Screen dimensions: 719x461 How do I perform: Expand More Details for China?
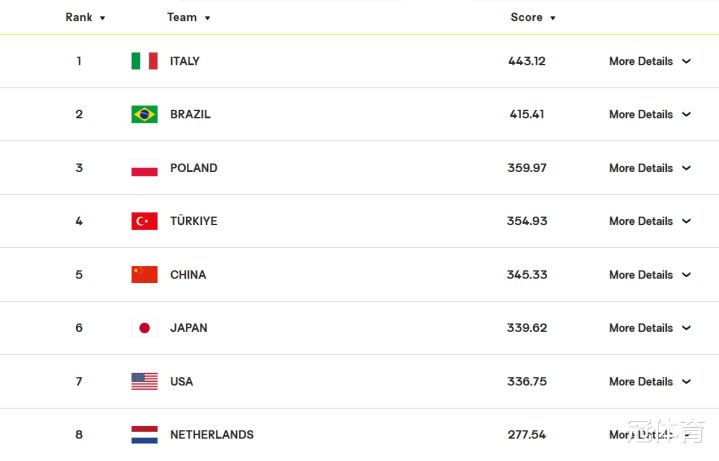click(x=650, y=275)
